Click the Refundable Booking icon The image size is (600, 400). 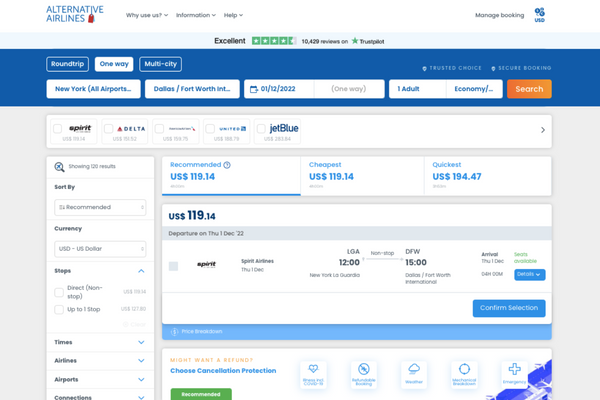tap(364, 374)
